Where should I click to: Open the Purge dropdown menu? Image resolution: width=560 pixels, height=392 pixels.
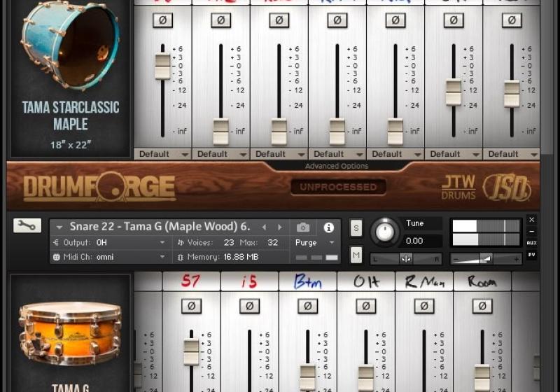click(316, 242)
